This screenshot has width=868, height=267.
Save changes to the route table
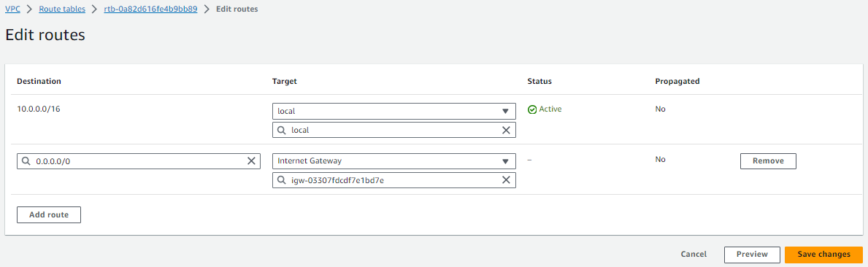coord(823,255)
